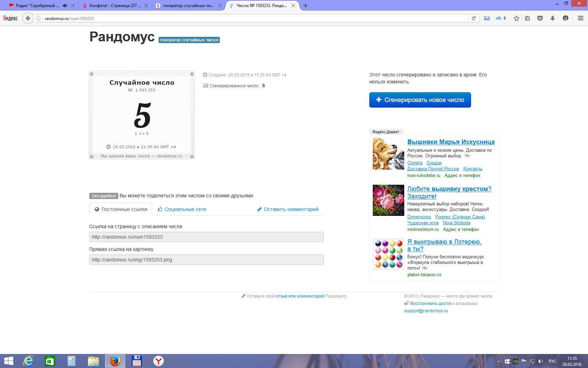Viewport: 588px width, 368px height.
Task: Click the random number 5 image card
Action: [x=142, y=115]
